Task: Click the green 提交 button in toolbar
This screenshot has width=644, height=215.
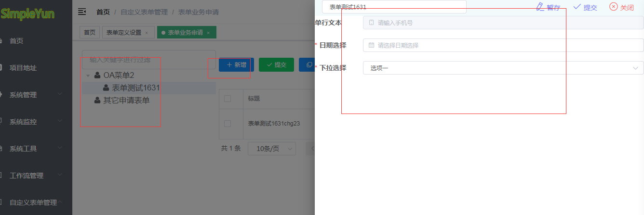Action: pos(276,64)
